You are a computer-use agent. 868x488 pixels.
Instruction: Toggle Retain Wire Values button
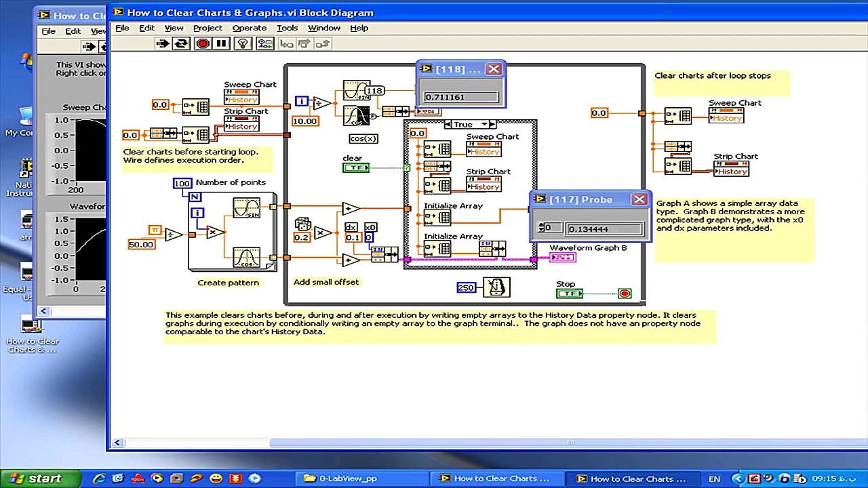265,43
